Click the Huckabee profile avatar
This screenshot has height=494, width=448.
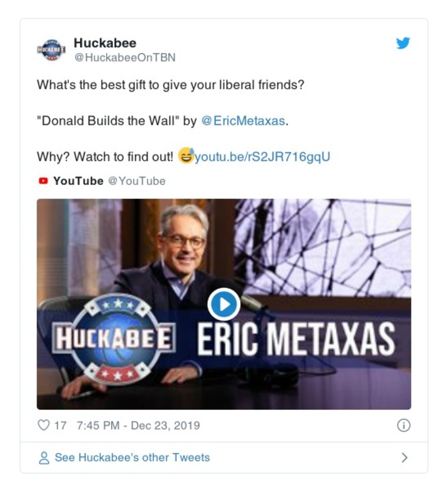point(52,50)
